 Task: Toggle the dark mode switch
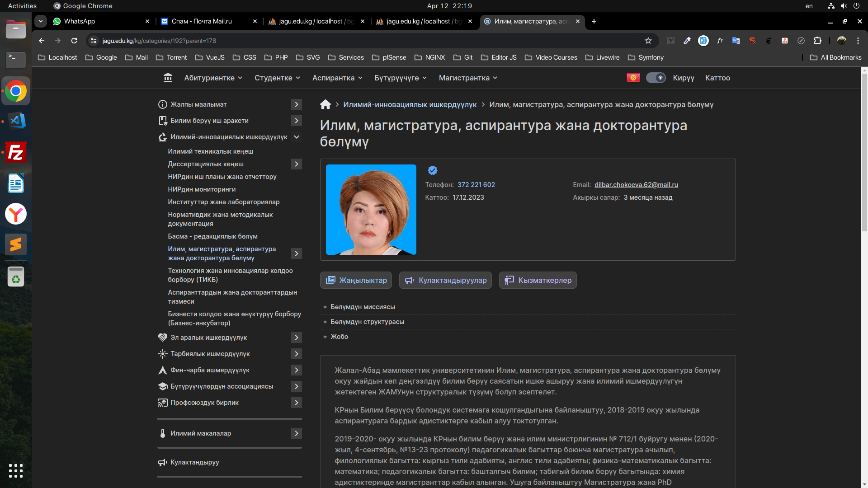coord(656,78)
